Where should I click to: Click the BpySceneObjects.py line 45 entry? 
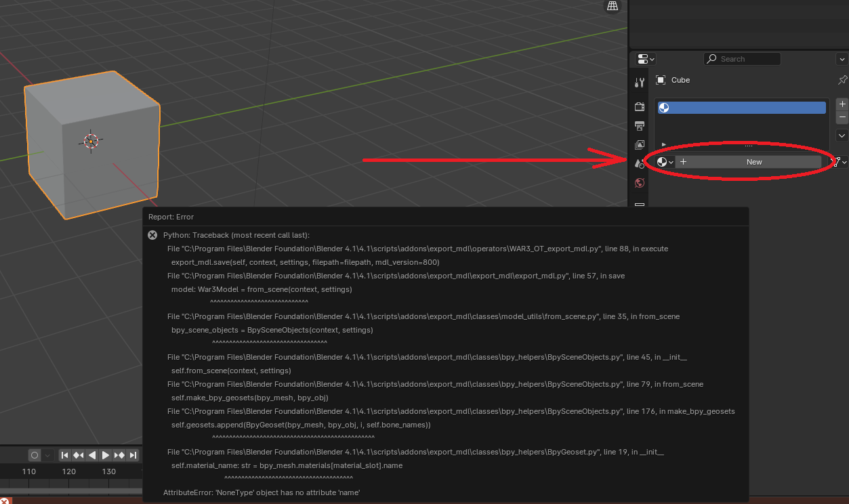tap(427, 357)
